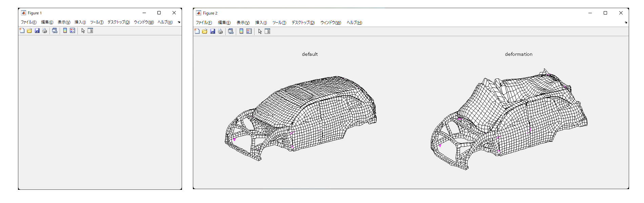The image size is (644, 203).
Task: Maximize the Figure 2 window
Action: click(605, 13)
